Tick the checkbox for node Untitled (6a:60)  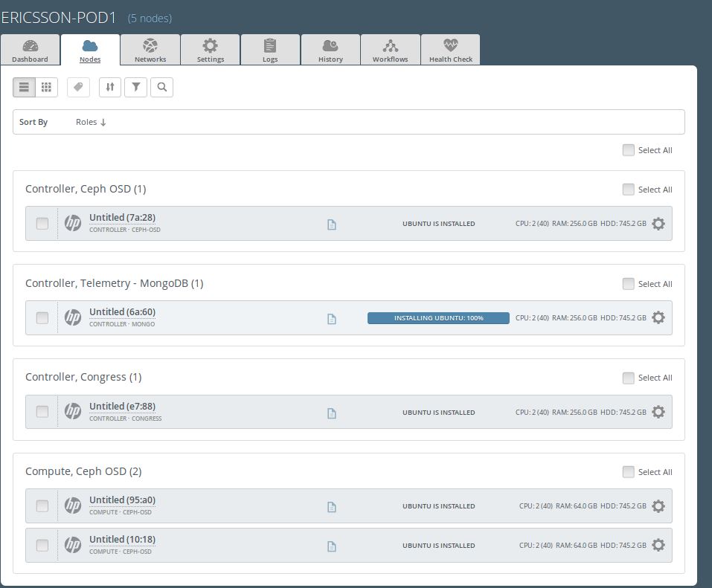[42, 317]
